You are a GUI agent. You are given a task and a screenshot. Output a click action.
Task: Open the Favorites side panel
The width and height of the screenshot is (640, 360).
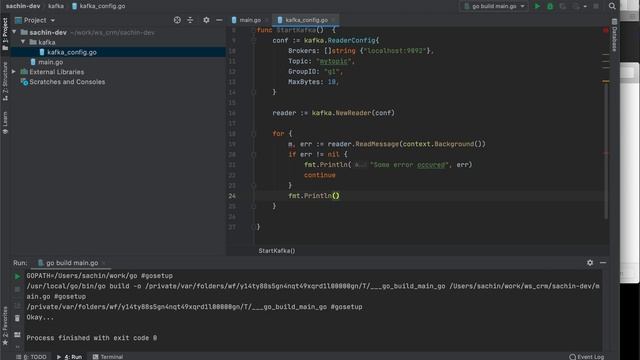pos(5,326)
